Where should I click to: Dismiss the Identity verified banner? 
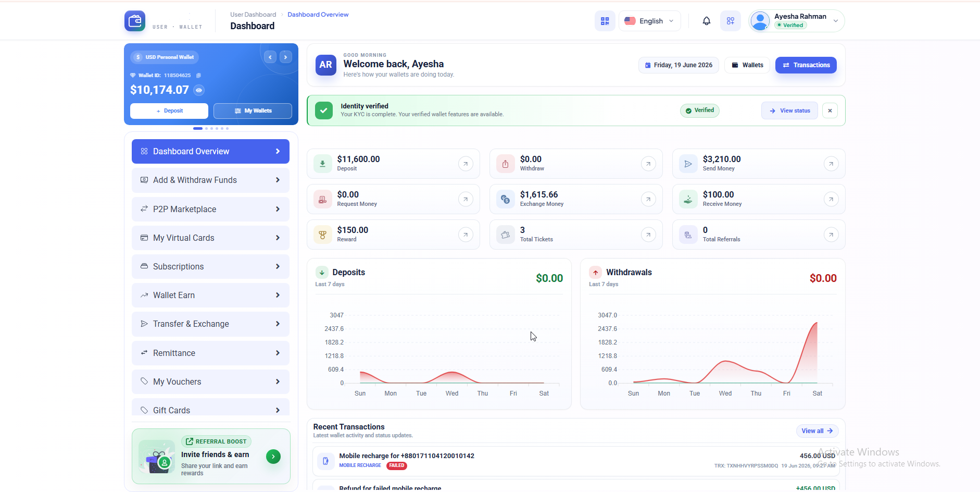(x=830, y=110)
